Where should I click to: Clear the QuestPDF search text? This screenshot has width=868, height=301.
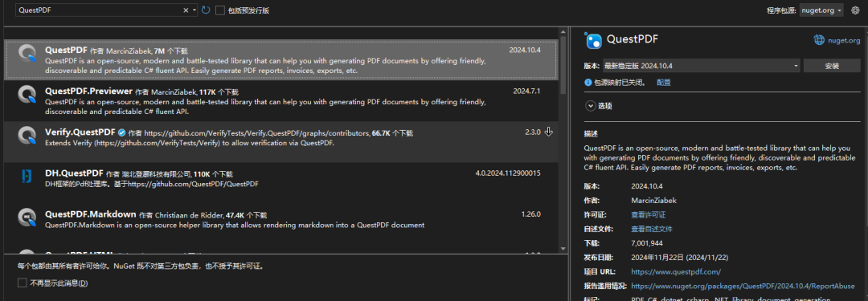(x=186, y=10)
